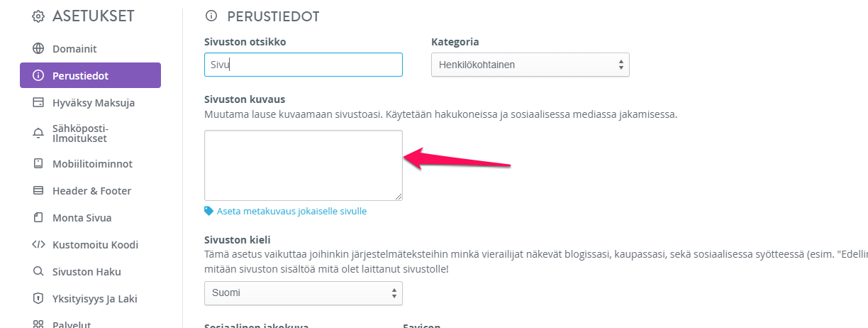Viewport: 868px width, 328px height.
Task: Open the Sivuston kieli dropdown showing Suomi
Action: (304, 293)
